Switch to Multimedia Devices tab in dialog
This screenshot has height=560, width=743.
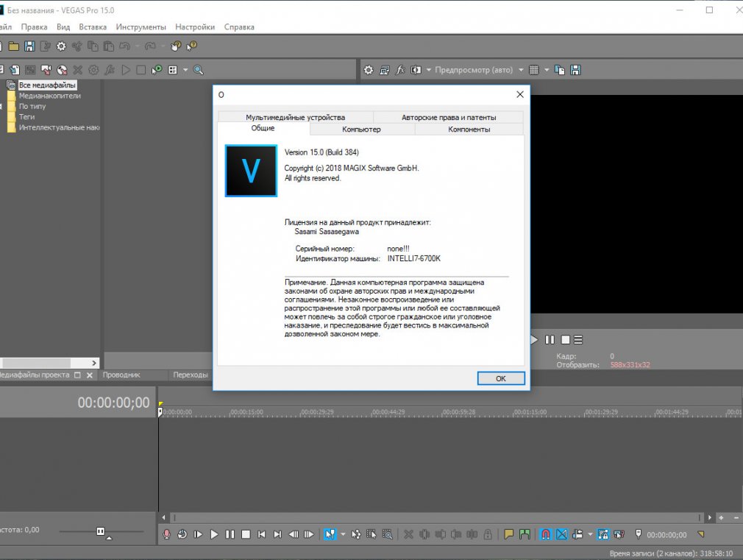point(295,117)
